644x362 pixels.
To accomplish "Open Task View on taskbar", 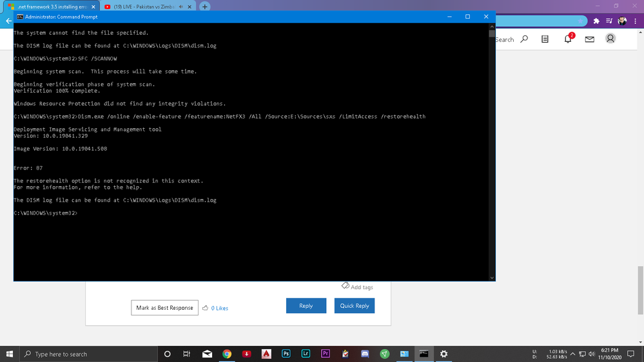I will 186,354.
